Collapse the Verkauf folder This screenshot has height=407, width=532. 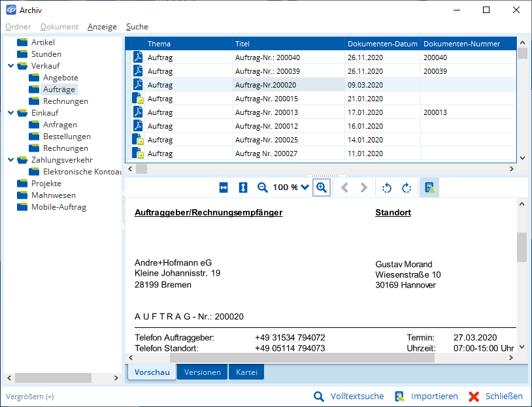click(11, 66)
